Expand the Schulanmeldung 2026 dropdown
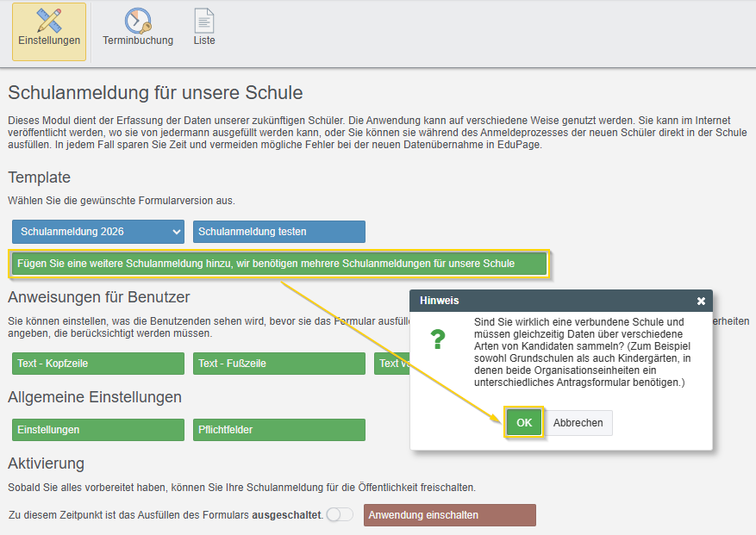 98,232
